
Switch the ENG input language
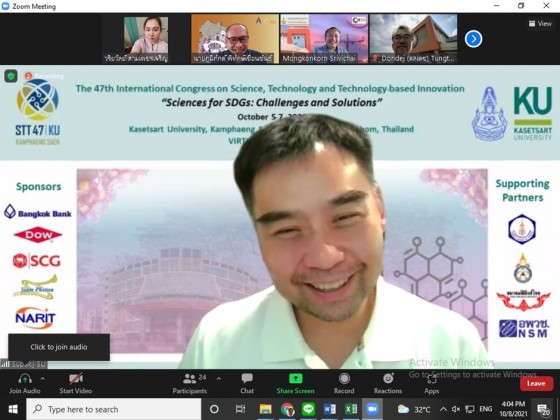point(485,409)
